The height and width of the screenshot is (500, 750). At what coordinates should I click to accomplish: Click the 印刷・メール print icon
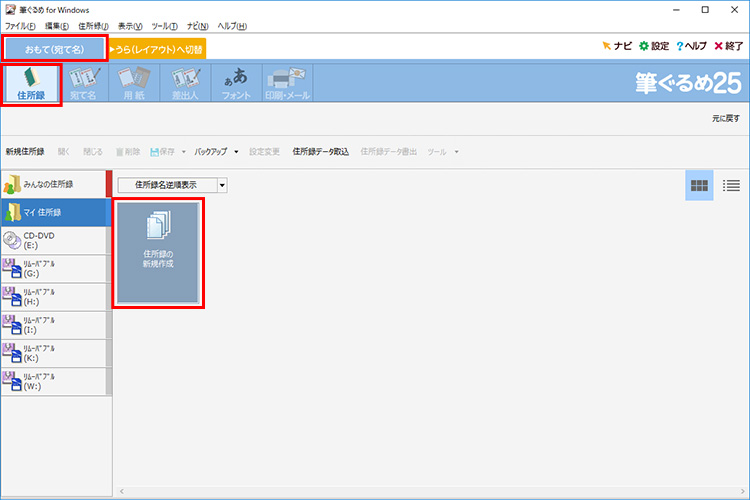pos(287,84)
